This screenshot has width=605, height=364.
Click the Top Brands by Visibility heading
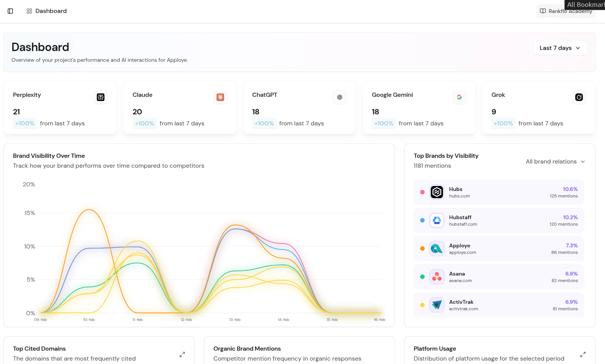446,156
